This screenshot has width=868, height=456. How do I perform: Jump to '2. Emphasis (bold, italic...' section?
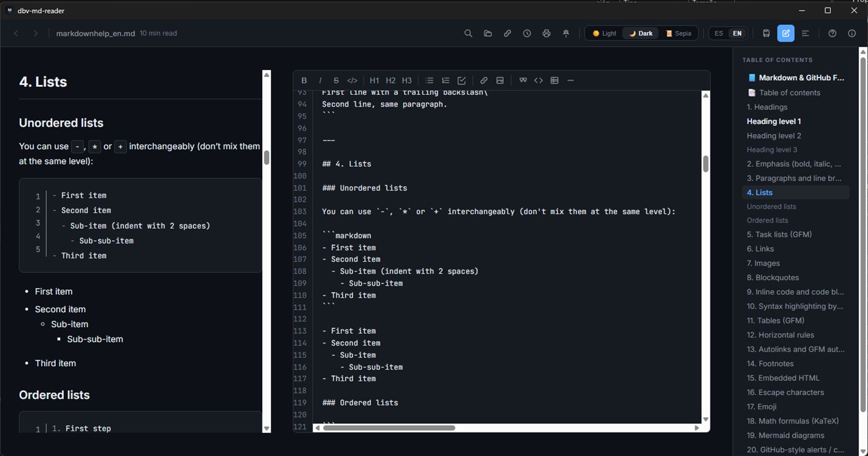(796, 164)
